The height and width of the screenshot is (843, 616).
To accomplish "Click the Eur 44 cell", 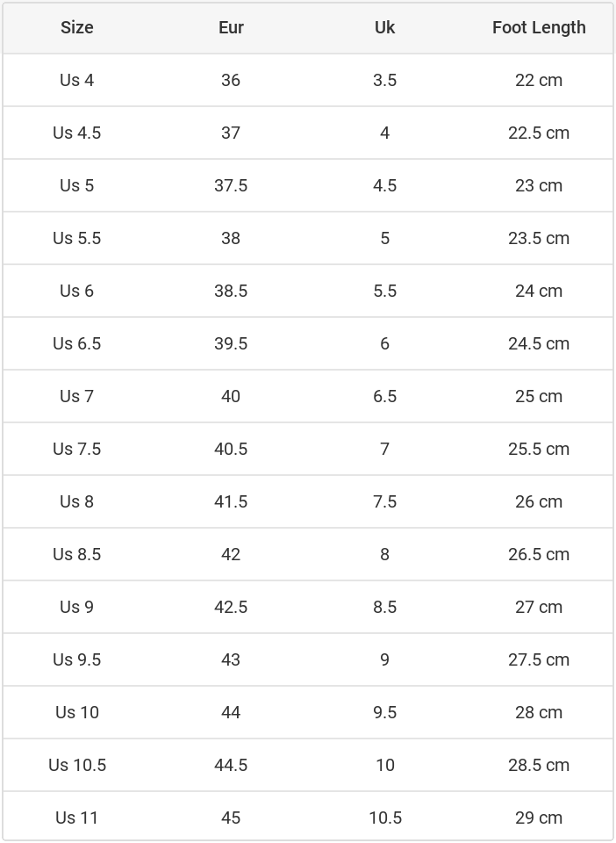I will pyautogui.click(x=231, y=712).
